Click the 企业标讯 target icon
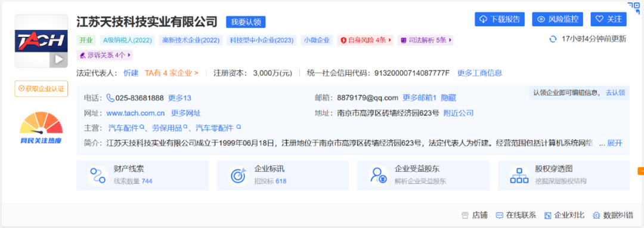The height and width of the screenshot is (228, 644). click(238, 175)
